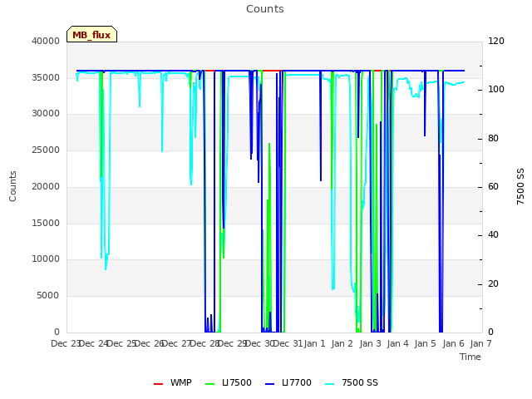Click the 80 right-axis tick label
Screen dimensions: 532x399
[493, 138]
